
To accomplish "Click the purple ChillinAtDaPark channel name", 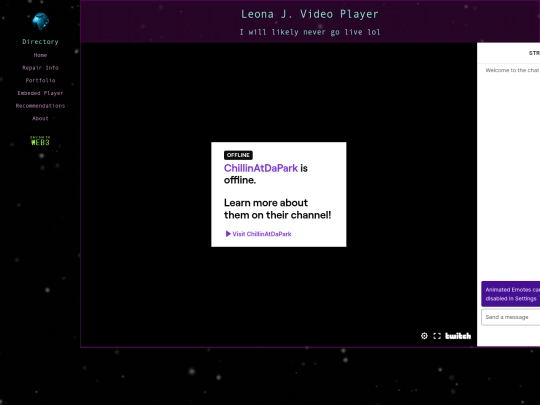I will (x=261, y=168).
